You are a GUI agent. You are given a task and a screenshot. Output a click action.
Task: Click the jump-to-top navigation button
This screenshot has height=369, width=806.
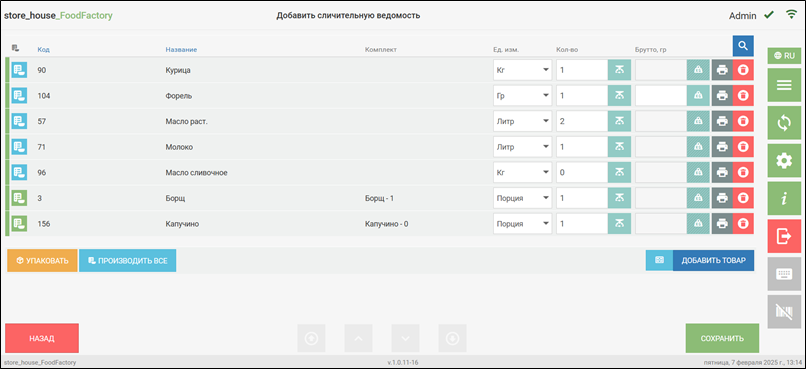(312, 338)
